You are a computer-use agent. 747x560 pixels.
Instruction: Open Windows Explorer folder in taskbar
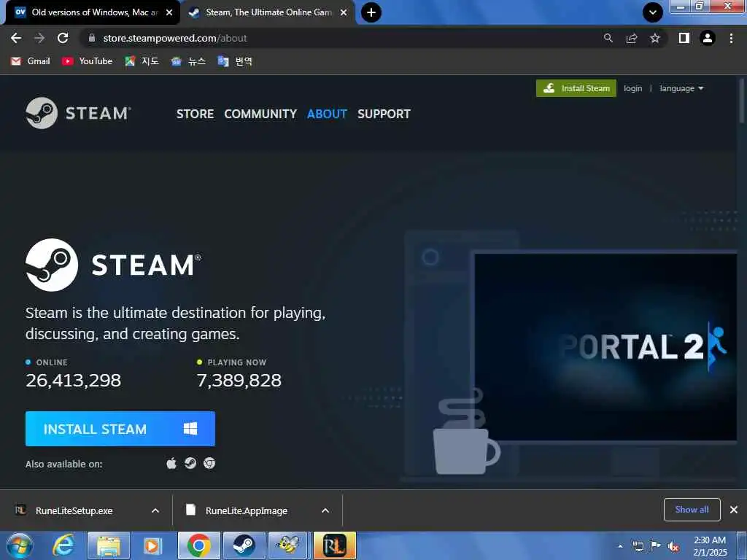108,545
